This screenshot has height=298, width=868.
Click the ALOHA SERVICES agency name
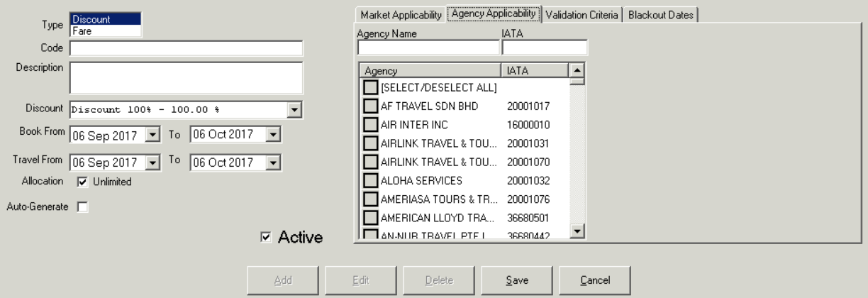pos(421,180)
